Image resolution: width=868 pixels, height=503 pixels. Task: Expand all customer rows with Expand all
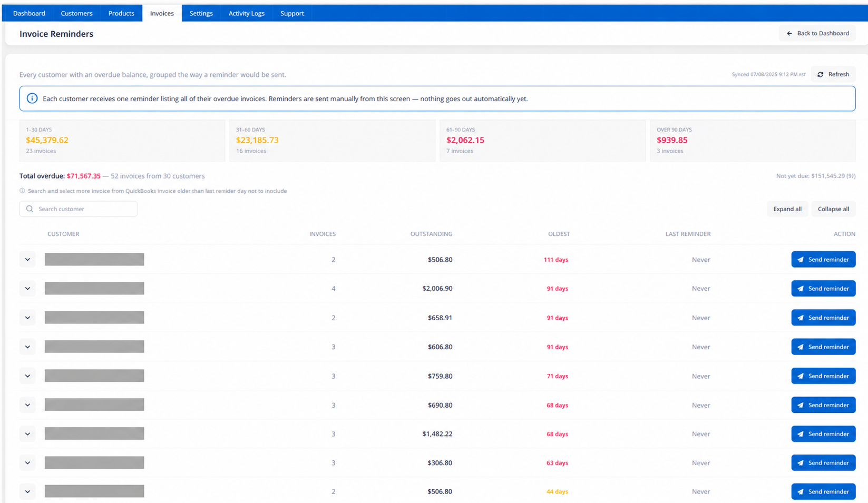[x=787, y=209]
